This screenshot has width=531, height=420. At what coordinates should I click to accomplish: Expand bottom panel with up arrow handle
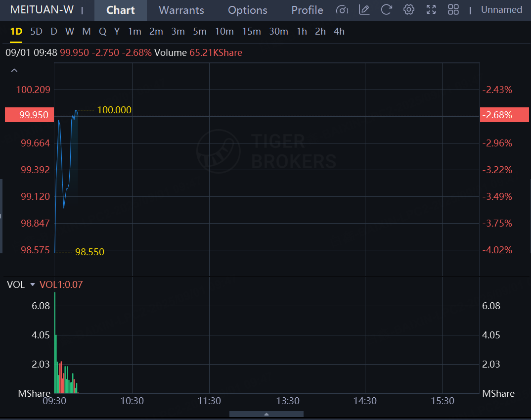[266, 414]
